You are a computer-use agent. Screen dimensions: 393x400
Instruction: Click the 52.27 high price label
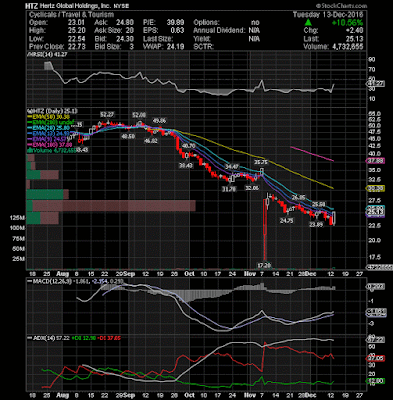(107, 115)
